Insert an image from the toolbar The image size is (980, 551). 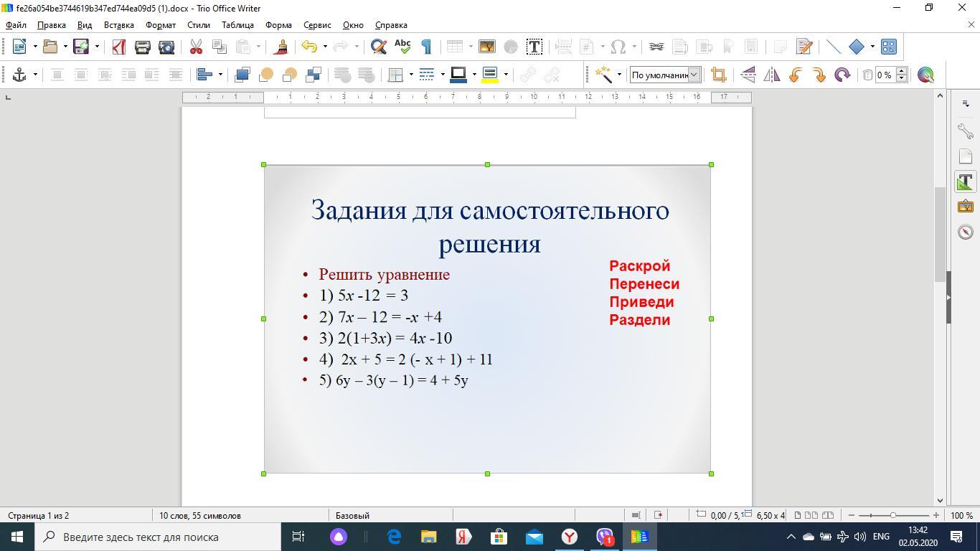point(486,47)
